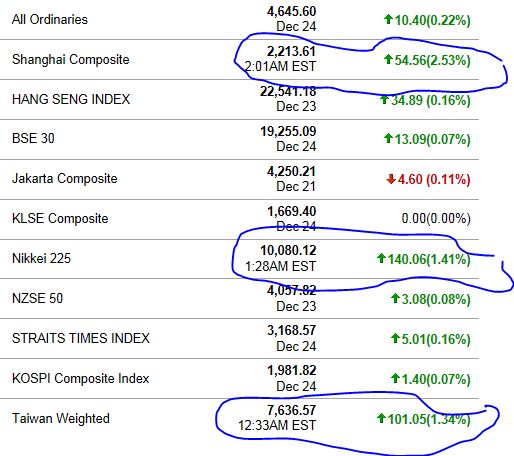Click the Jakarta Composite index name
514x456 pixels.
tap(65, 179)
